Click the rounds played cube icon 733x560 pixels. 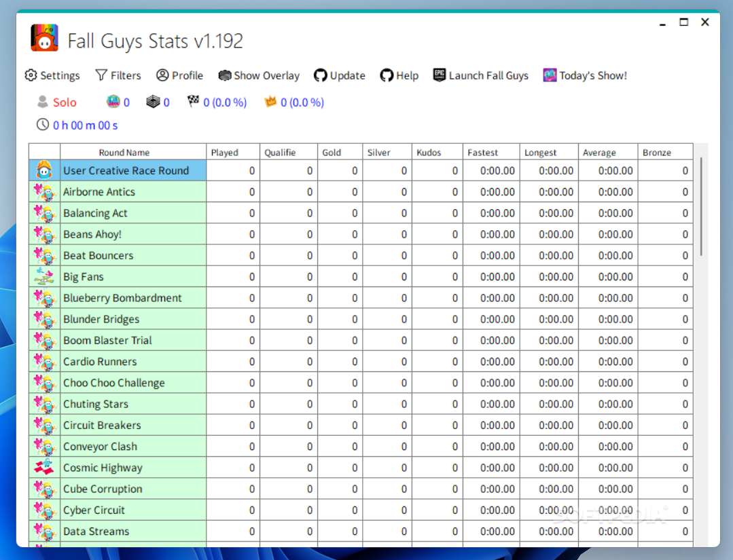[153, 101]
